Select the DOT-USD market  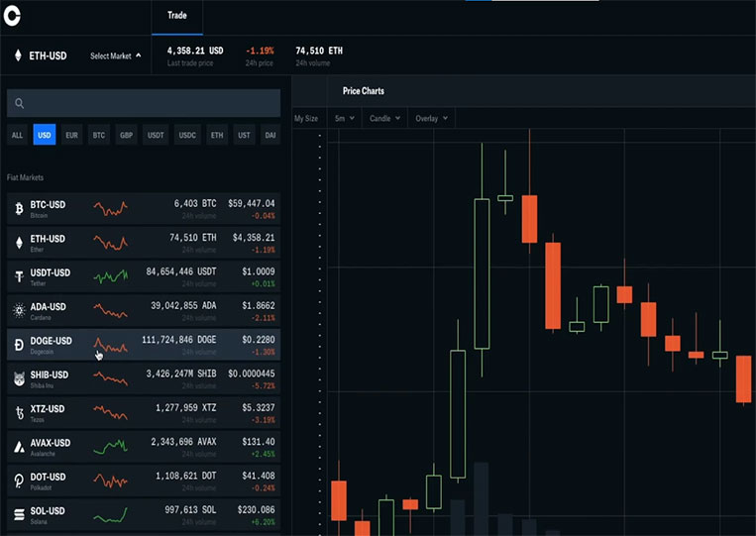click(x=144, y=482)
